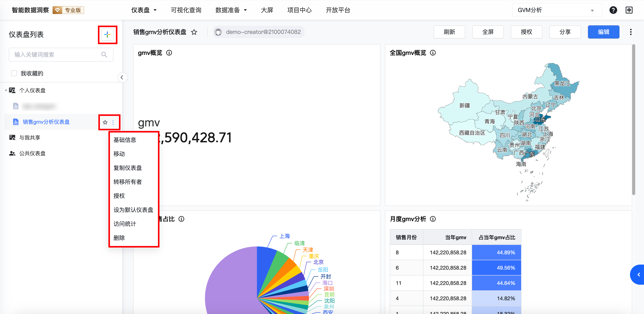The width and height of the screenshot is (644, 314).
Task: Click the info icon next to gmv概览
Action: click(x=169, y=53)
